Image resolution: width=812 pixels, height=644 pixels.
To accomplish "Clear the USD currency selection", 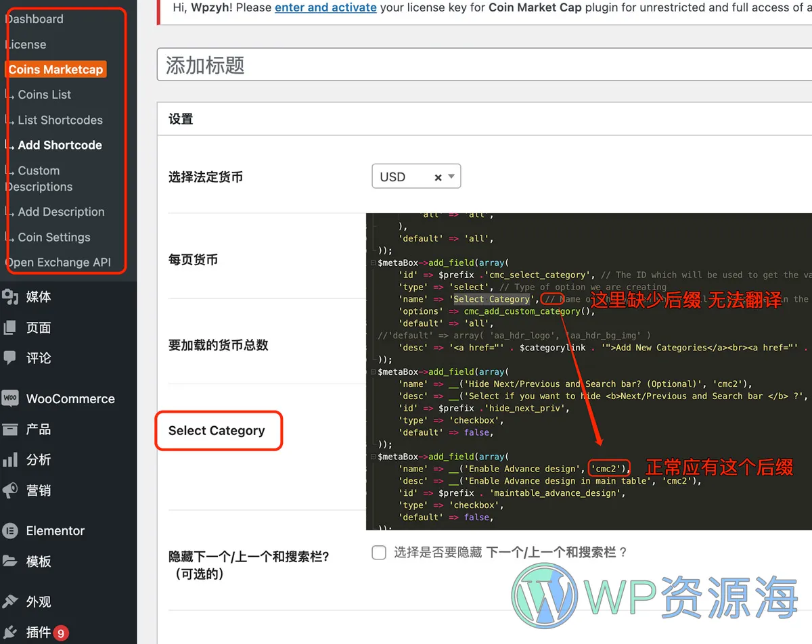I will [x=438, y=177].
